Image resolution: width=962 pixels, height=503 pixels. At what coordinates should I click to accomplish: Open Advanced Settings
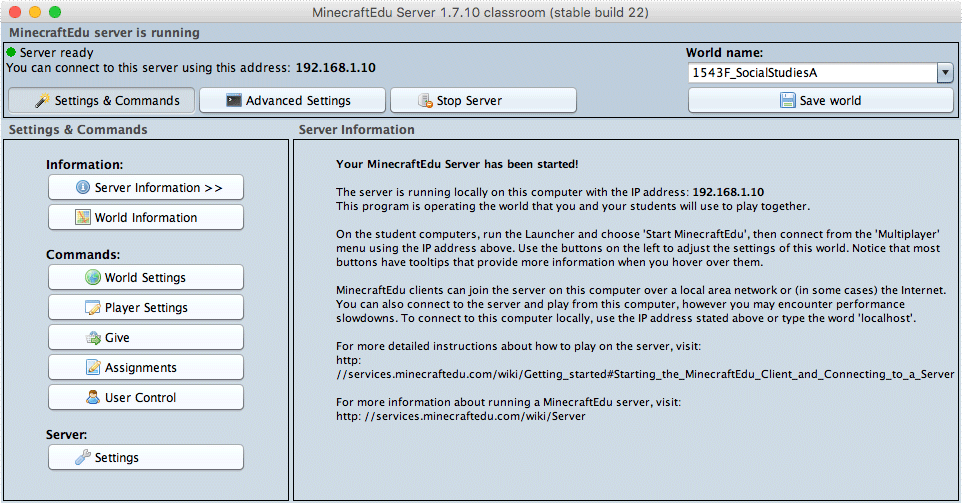[x=293, y=101]
